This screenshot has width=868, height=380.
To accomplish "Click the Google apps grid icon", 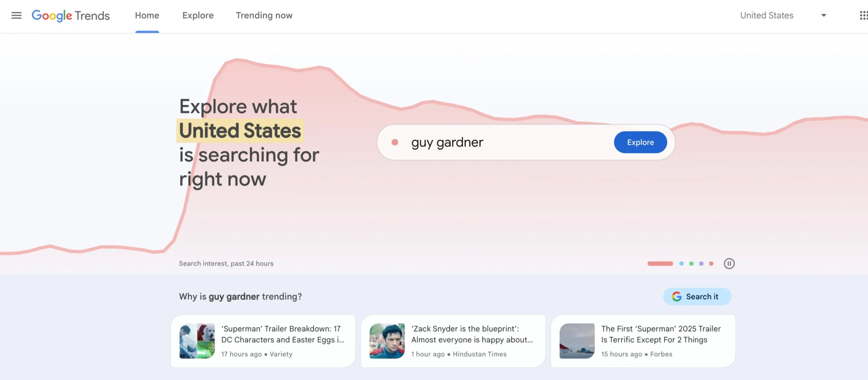I will coord(863,16).
